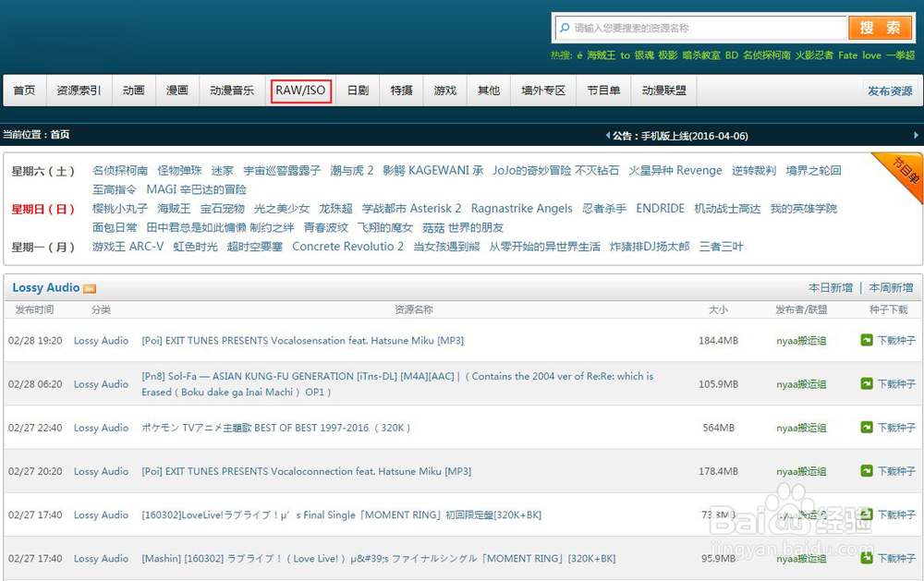
Task: Open Sunday show 飞翔的魔女
Action: (x=384, y=227)
